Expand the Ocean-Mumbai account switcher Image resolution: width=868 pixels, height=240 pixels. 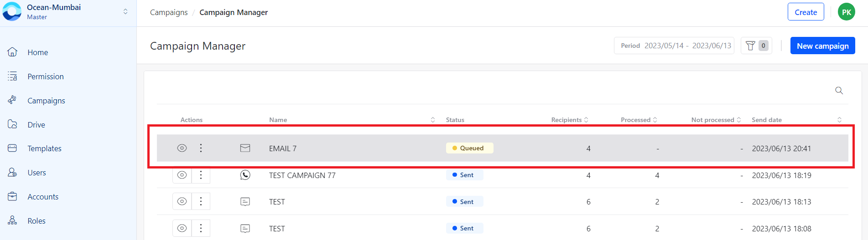[125, 12]
